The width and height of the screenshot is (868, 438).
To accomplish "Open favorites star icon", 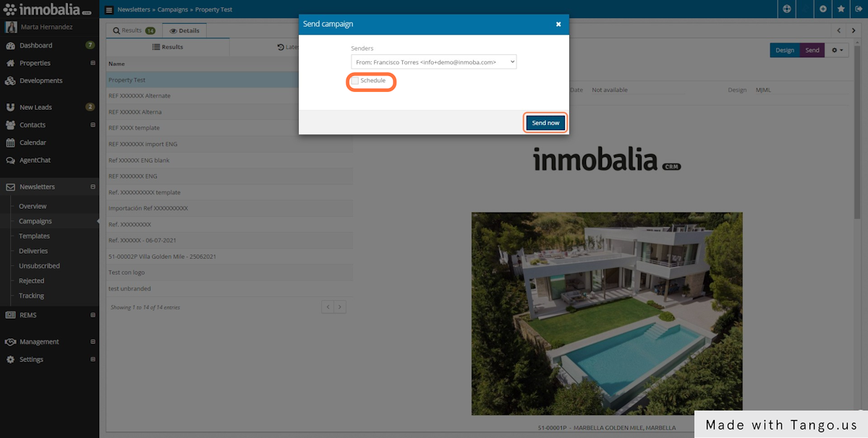I will tap(841, 9).
